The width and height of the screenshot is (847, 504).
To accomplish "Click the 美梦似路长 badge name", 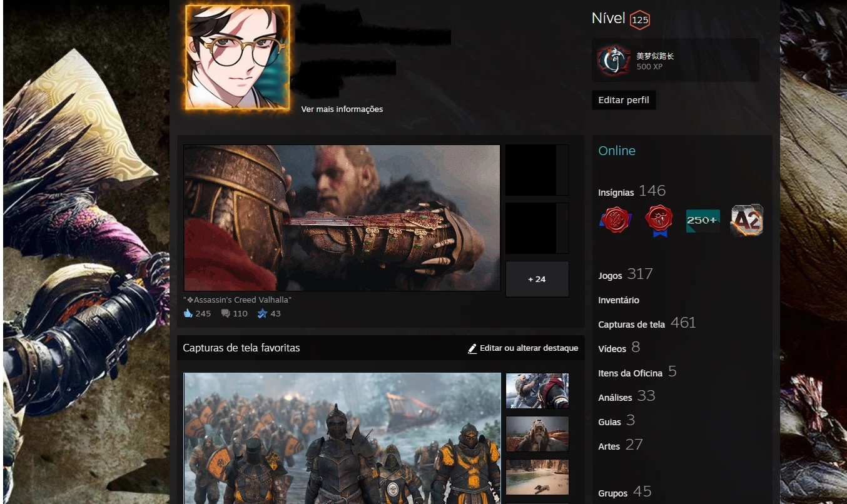I will point(655,56).
